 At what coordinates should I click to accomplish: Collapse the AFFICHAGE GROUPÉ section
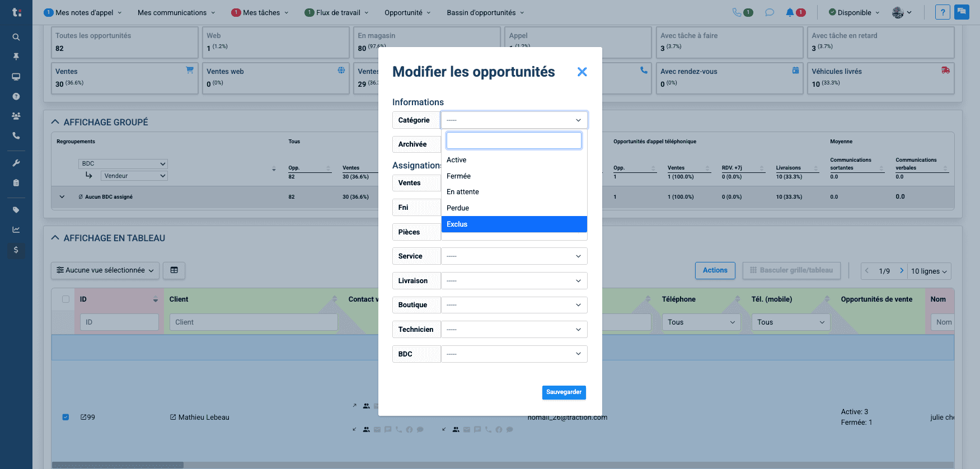55,122
